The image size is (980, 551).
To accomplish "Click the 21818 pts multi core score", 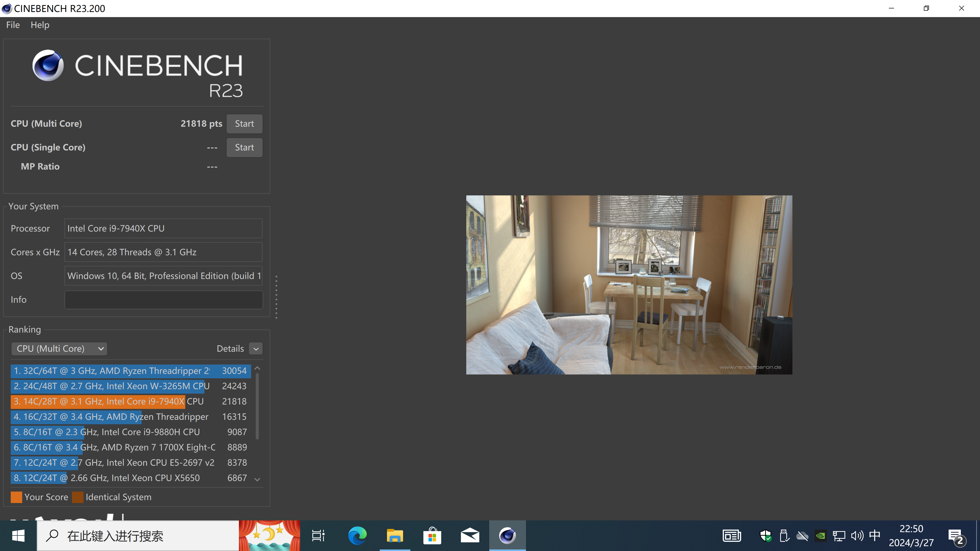I will [x=201, y=123].
